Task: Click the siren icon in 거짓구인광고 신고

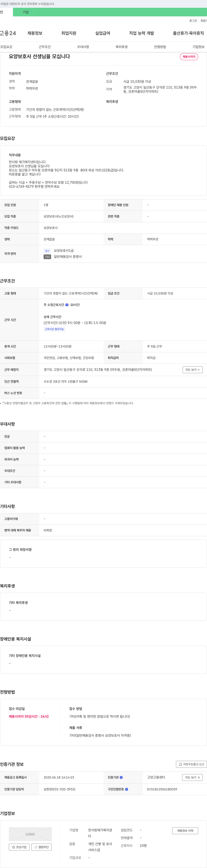Action: [x=180, y=764]
